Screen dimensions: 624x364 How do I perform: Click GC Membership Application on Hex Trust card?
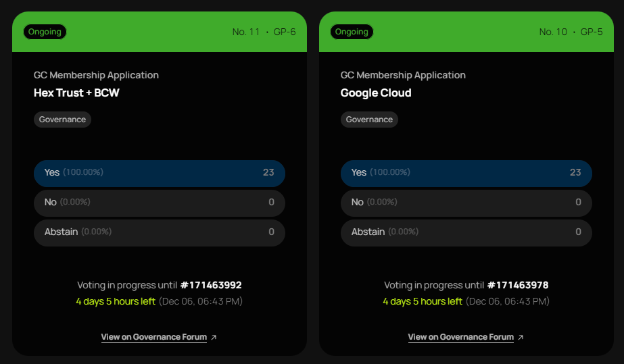[96, 75]
